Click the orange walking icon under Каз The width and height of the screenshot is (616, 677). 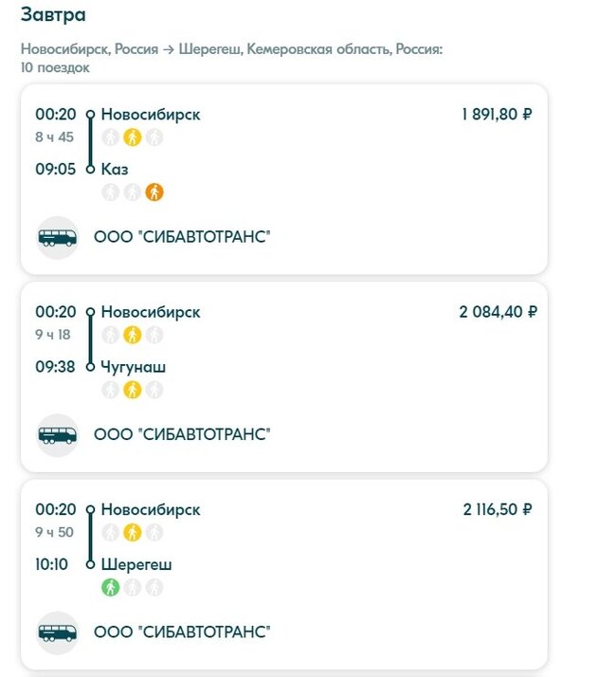(x=154, y=192)
